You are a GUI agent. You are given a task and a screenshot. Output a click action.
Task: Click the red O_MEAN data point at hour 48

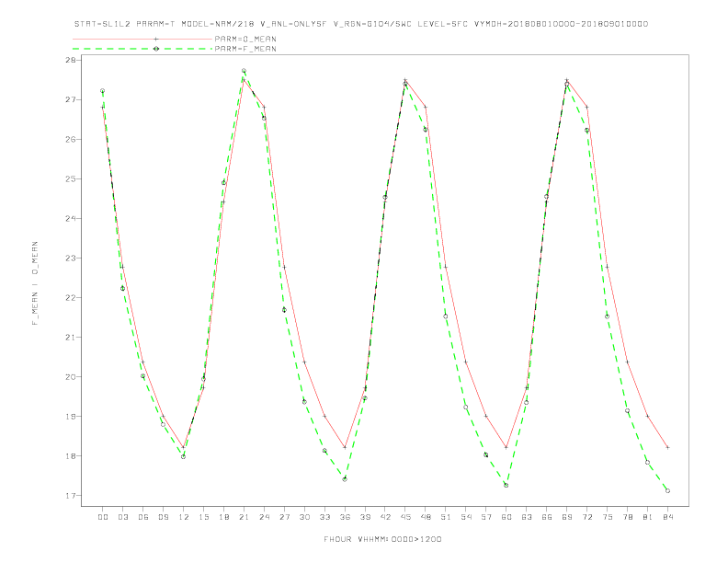point(426,108)
